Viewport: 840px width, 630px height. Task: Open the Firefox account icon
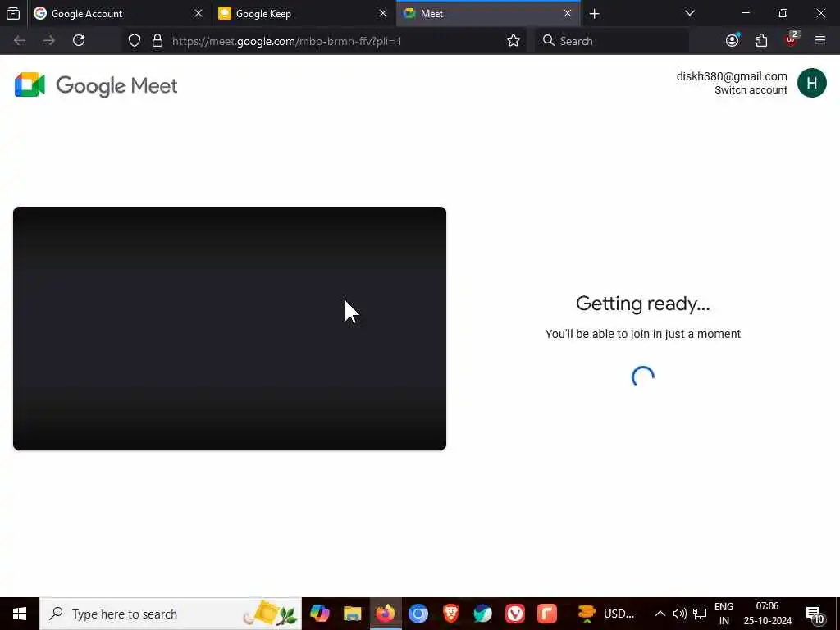coord(732,41)
